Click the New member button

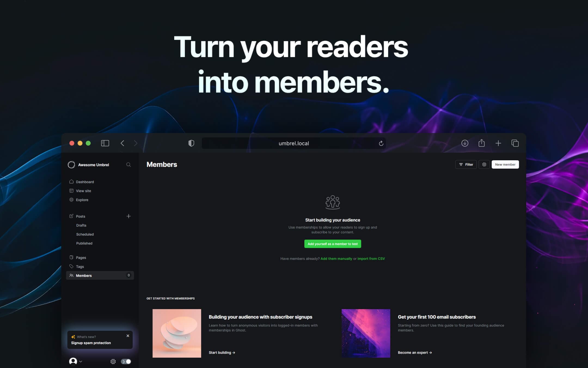505,164
